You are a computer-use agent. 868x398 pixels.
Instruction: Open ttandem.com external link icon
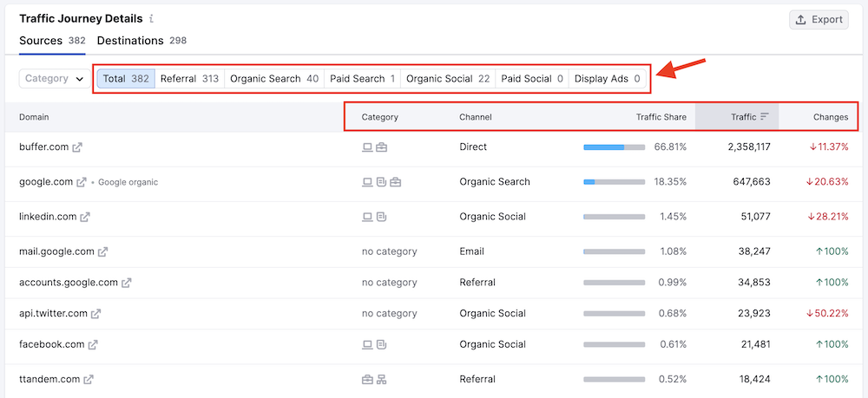tap(88, 380)
